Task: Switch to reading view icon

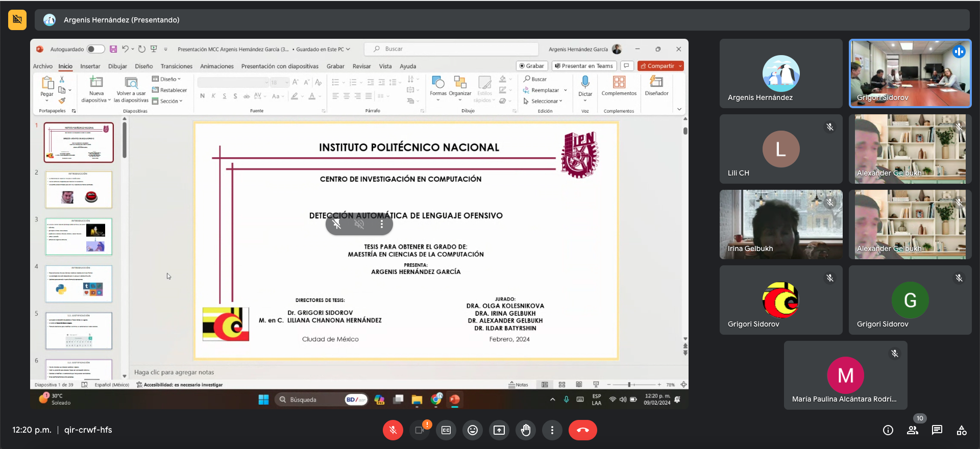Action: [x=579, y=385]
